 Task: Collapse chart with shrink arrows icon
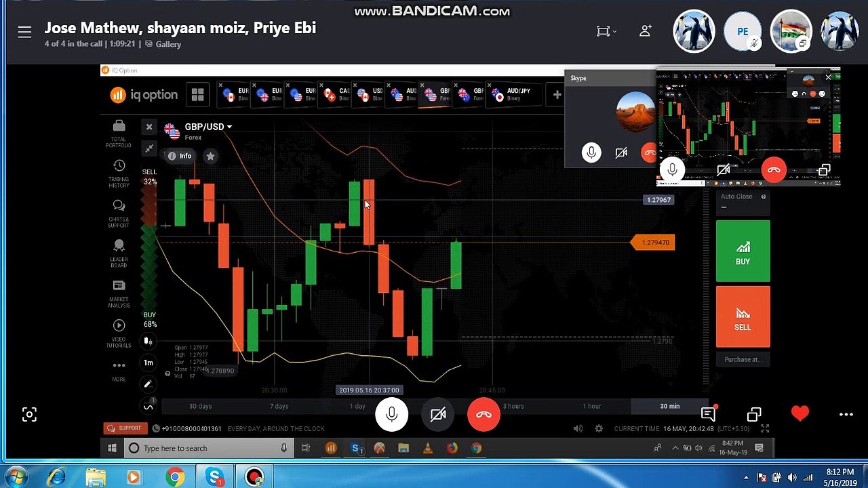(149, 148)
